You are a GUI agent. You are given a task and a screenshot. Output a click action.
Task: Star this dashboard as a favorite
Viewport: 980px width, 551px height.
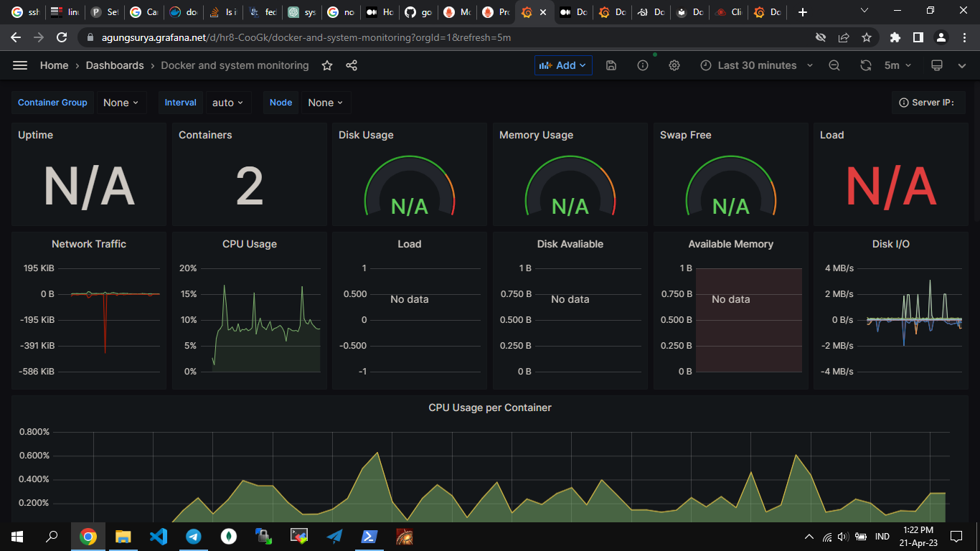point(327,65)
